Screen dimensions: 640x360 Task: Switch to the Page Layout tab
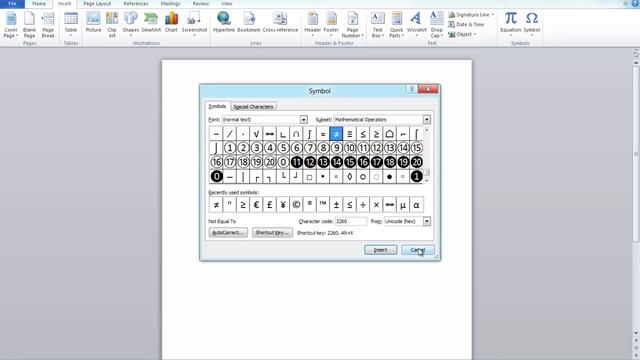point(97,4)
